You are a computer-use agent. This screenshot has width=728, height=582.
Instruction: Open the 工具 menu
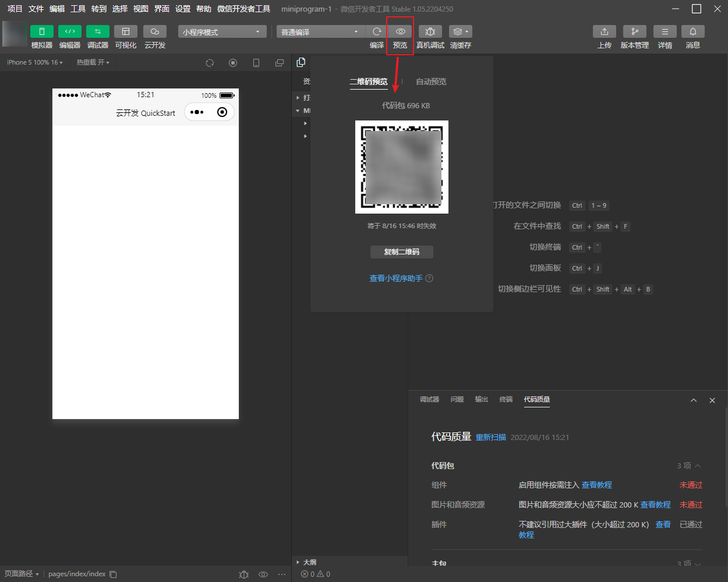pyautogui.click(x=78, y=9)
